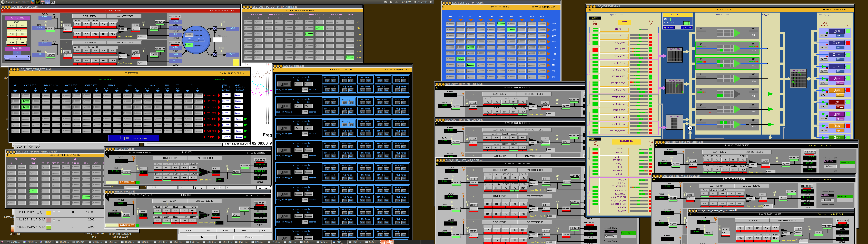This screenshot has height=244, width=868.
Task: Click yellow exclamation icon in LSC_RFPD_DEMOD
Action: [236, 62]
